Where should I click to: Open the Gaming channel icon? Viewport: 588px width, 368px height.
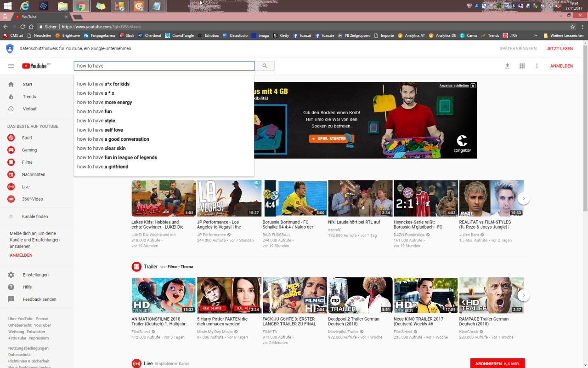[x=11, y=150]
